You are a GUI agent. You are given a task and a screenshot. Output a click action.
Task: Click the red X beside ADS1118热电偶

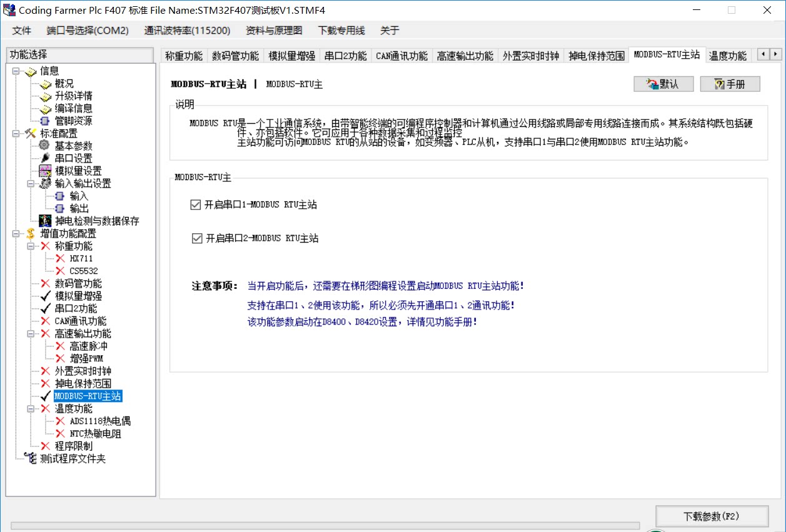(x=60, y=421)
